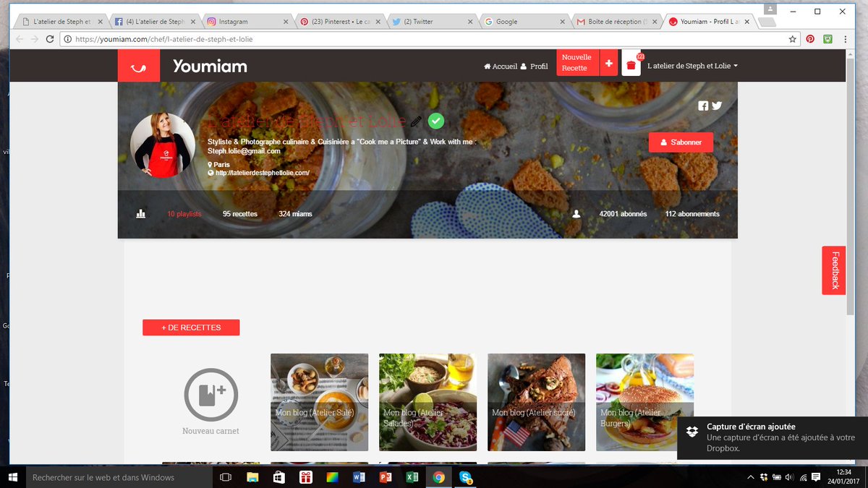Click the Windows search box
Screen dimensions: 868x488
click(120, 477)
